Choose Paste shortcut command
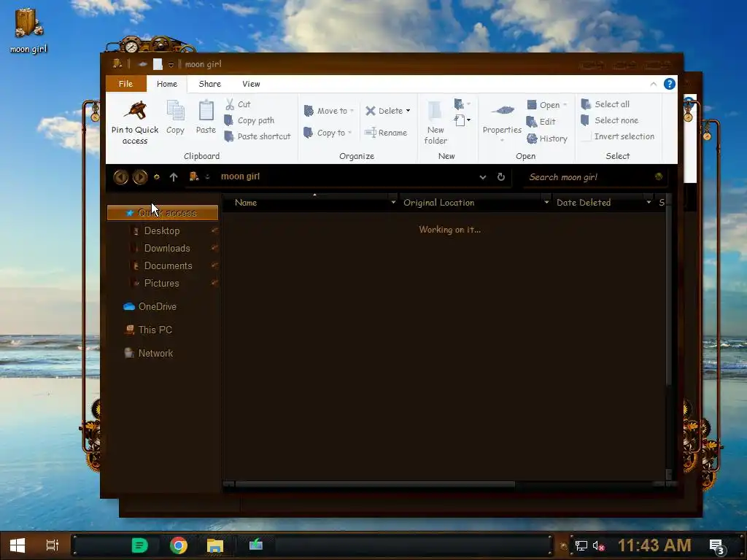The height and width of the screenshot is (560, 747). coord(258,136)
